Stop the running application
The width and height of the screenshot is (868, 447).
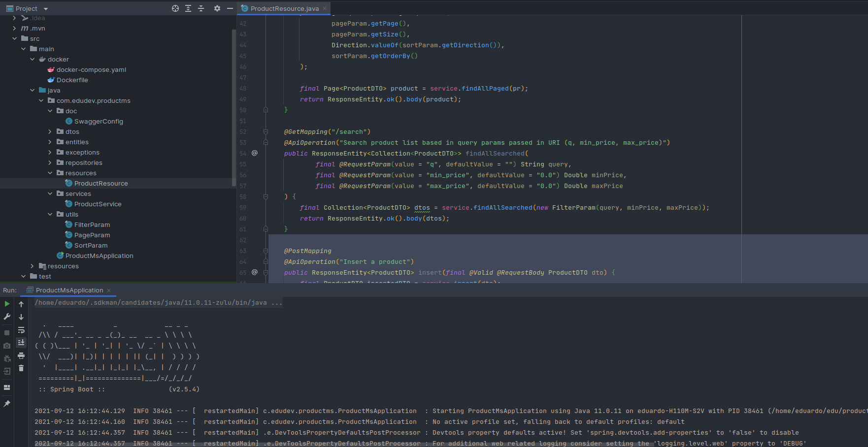point(7,333)
